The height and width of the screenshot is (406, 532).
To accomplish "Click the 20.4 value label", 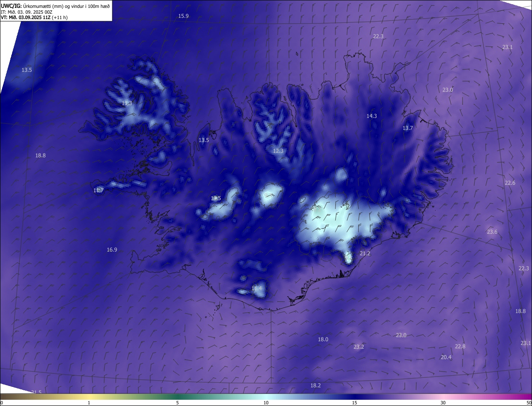I will [446, 357].
